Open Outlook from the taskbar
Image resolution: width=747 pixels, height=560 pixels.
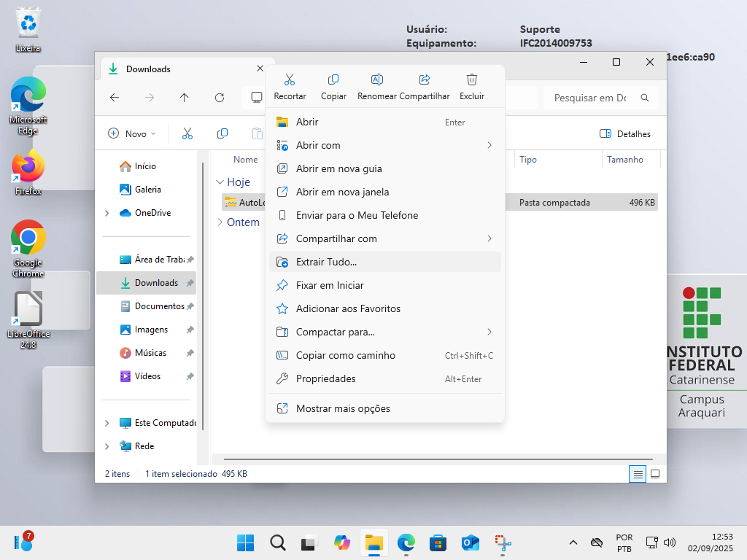471,542
